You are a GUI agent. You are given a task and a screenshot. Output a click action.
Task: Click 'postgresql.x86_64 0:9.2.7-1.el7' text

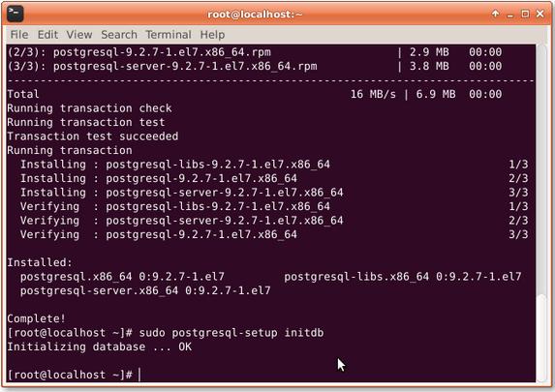[x=122, y=277]
